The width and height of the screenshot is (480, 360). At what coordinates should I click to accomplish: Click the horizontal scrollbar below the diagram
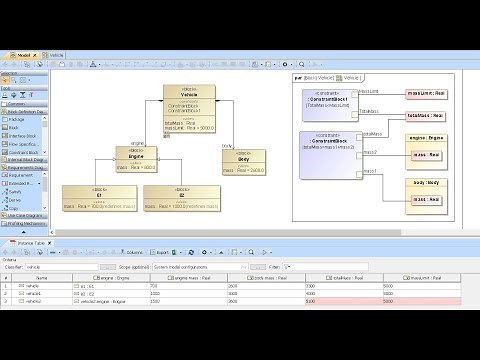click(228, 232)
